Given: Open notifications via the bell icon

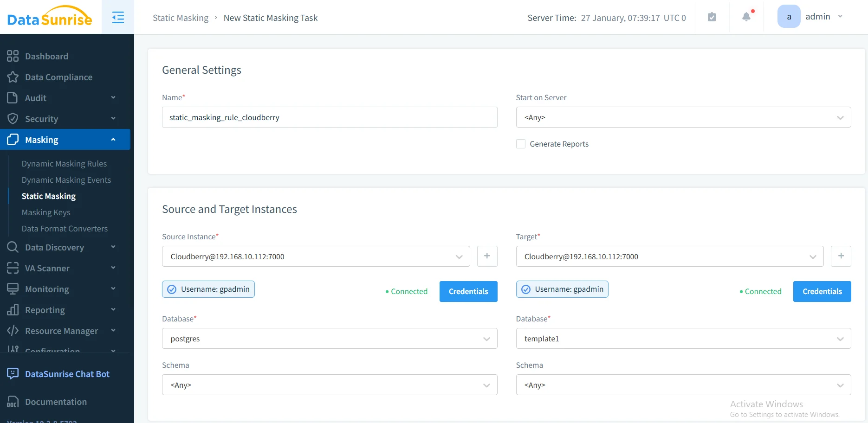Looking at the screenshot, I should pos(745,16).
